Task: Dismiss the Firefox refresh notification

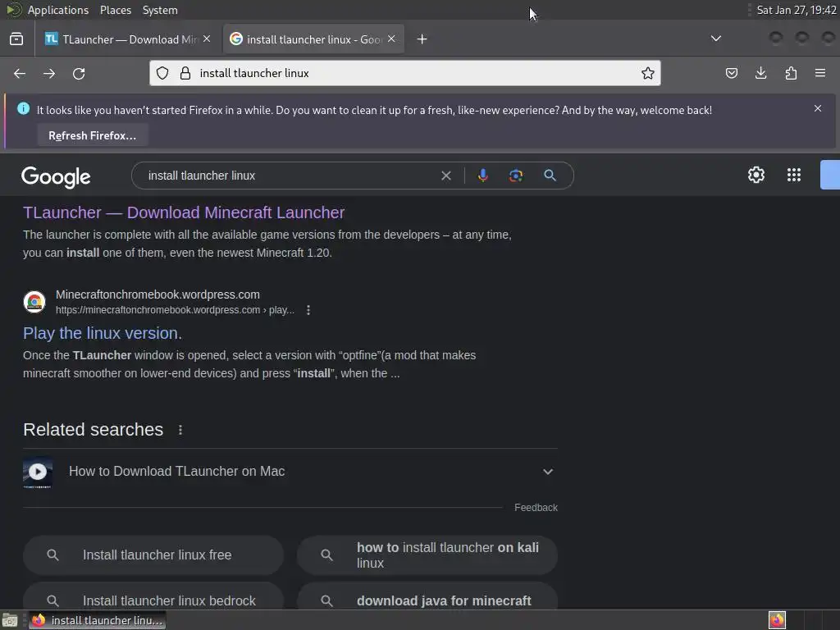Action: pos(818,109)
